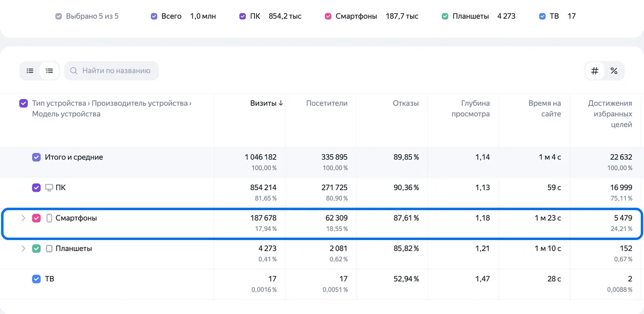
Task: Select the ПК goal achievements value 16 999
Action: (x=620, y=188)
